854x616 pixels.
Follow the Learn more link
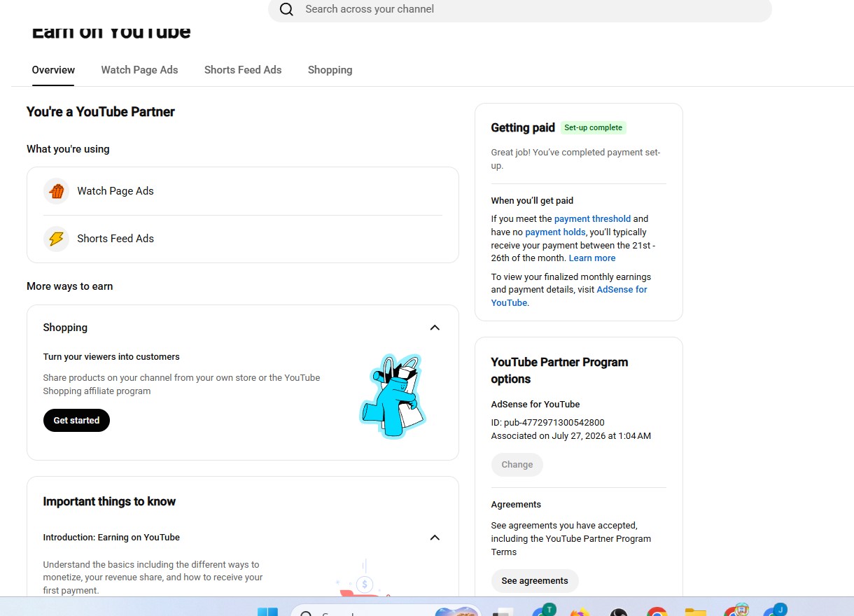pyautogui.click(x=592, y=258)
